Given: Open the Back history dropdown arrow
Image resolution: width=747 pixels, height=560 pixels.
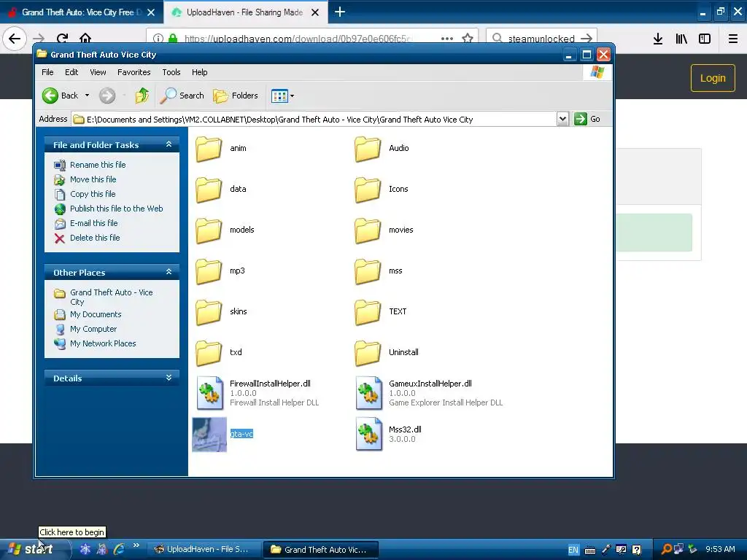Looking at the screenshot, I should (x=88, y=96).
